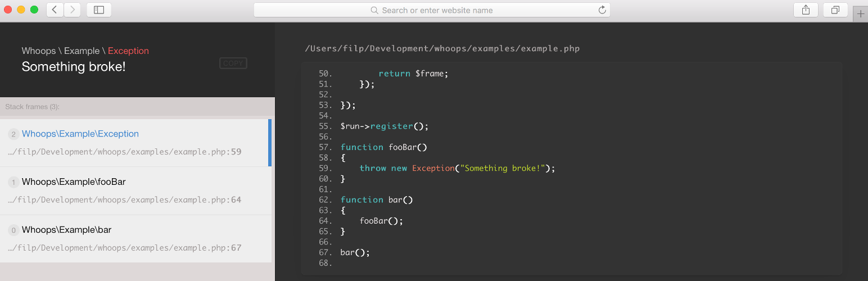
Task: Select stack frame 1 Whoops\Example\fooBar
Action: tap(73, 182)
